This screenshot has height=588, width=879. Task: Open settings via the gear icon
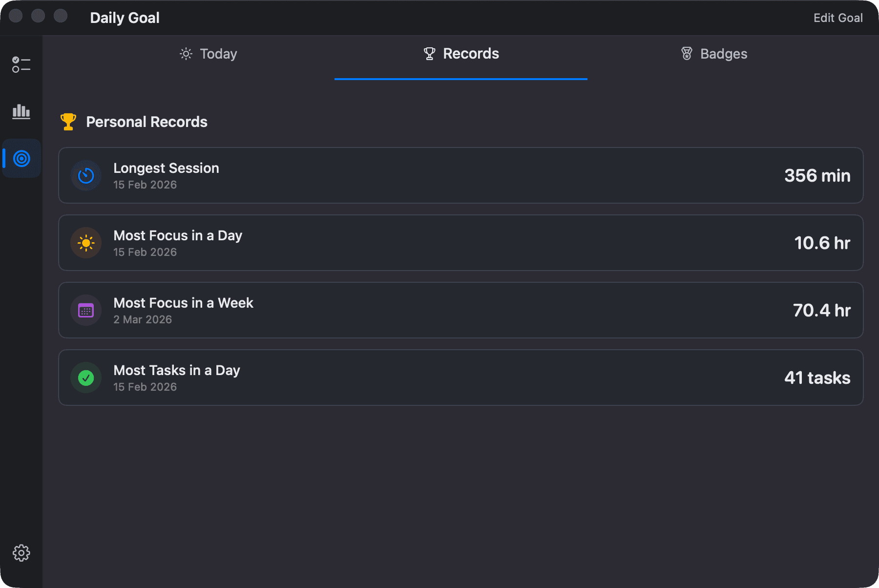pos(21,553)
